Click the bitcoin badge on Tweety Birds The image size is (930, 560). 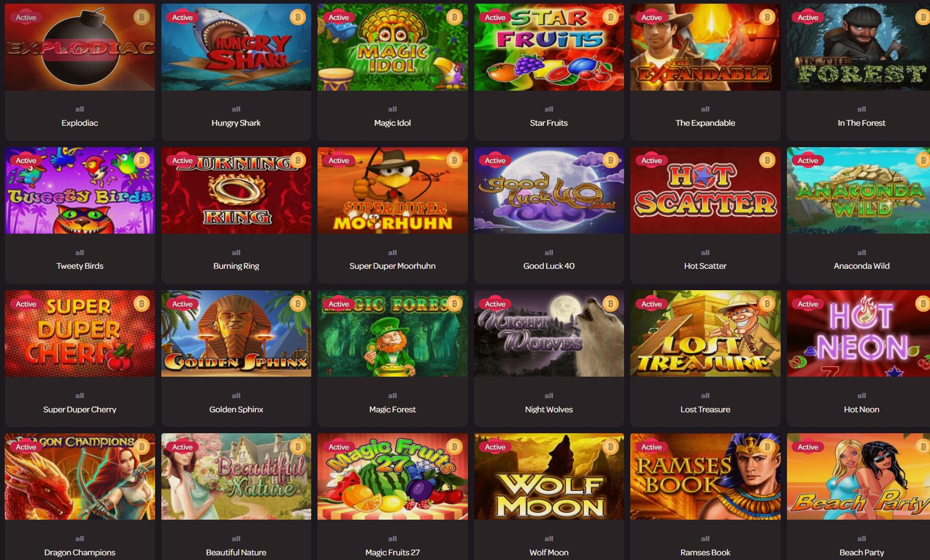click(141, 160)
